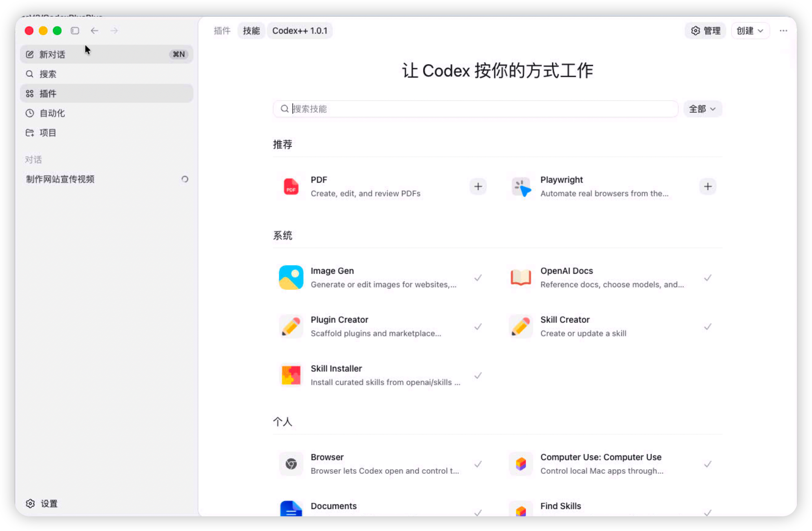
Task: Click the ⌘N shortcut badge
Action: 179,54
